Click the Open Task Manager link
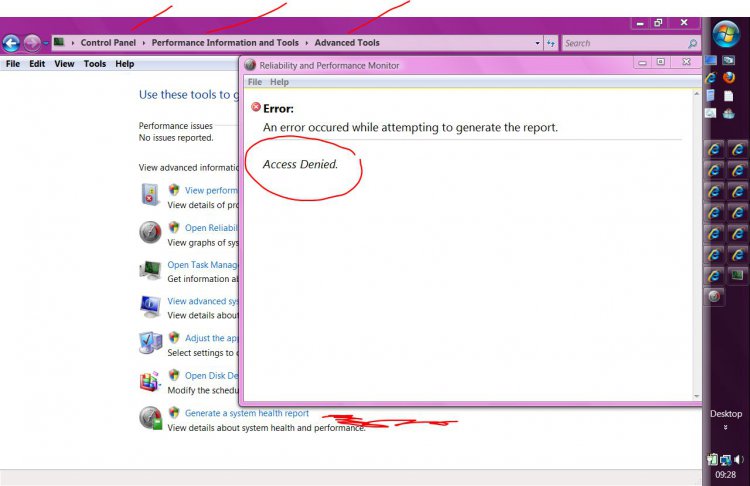The width and height of the screenshot is (750, 486). tap(202, 265)
